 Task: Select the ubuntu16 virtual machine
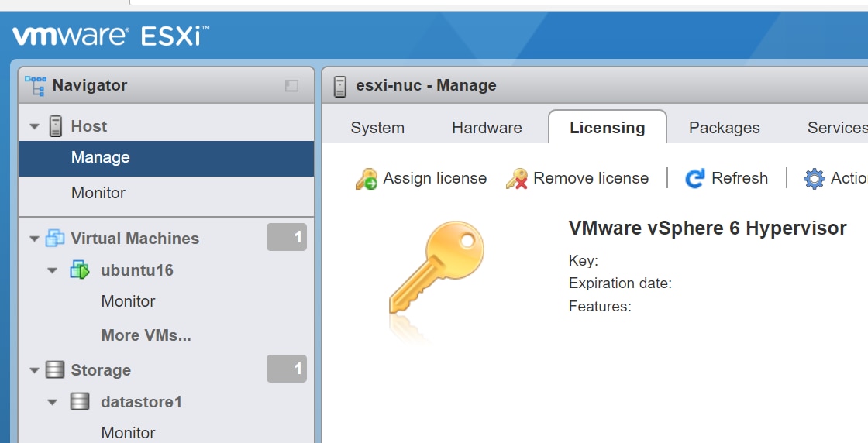136,270
